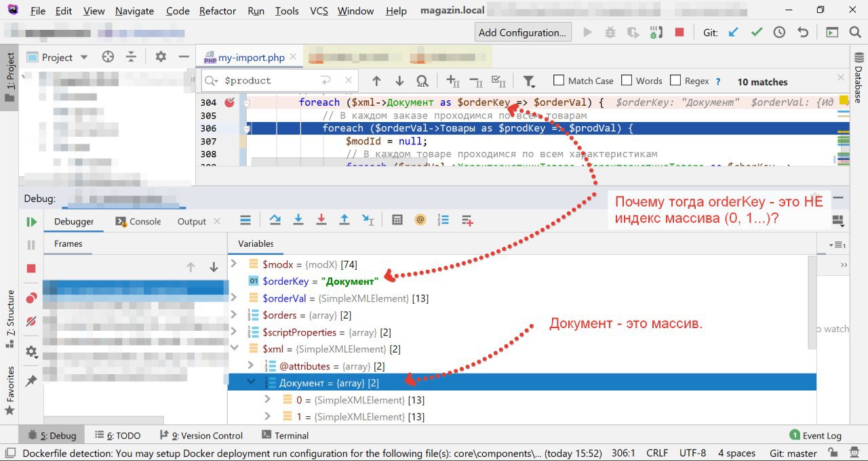Toggle the Words checkbox
Image resolution: width=868 pixels, height=461 pixels.
coord(627,81)
